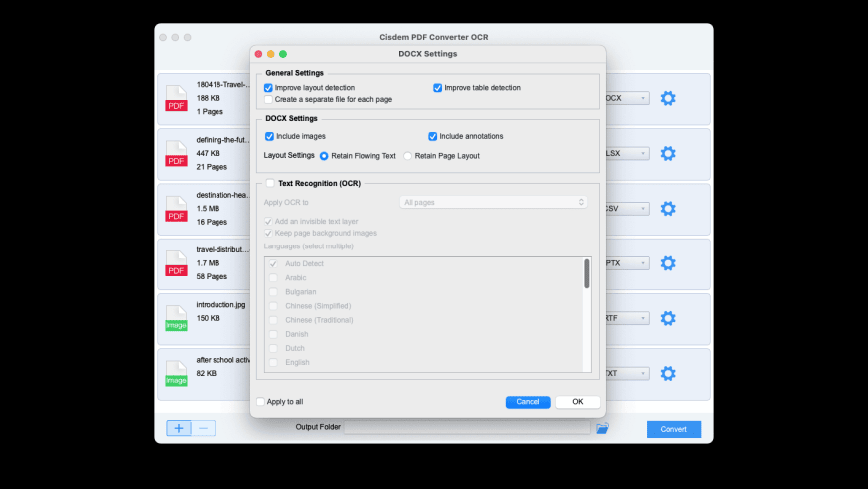Viewport: 868px width, 489px height.
Task: Click Image icon of introduction.jpg
Action: coord(176,318)
